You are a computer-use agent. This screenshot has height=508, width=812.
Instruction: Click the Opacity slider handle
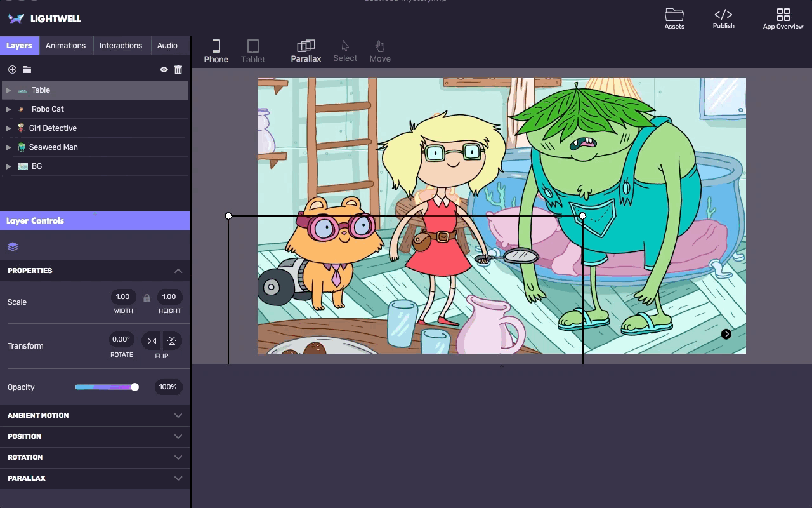[134, 387]
